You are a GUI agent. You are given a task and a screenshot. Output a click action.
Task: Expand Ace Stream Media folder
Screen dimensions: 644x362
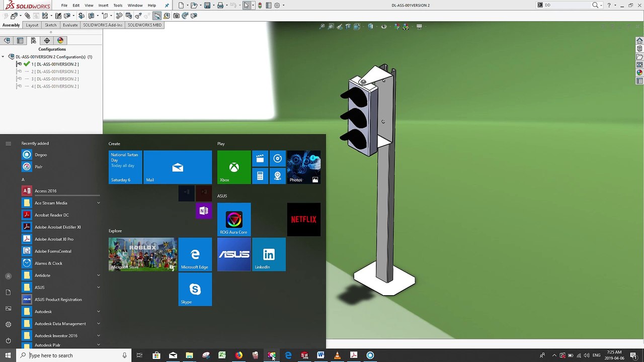point(99,203)
